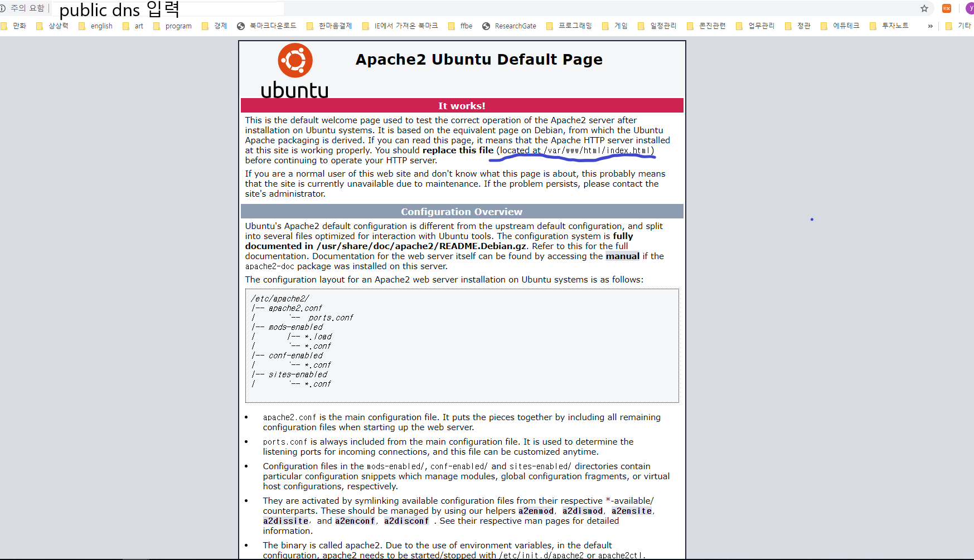Click the 'It works!' red banner text
Viewport: 974px width, 560px height.
click(x=462, y=106)
